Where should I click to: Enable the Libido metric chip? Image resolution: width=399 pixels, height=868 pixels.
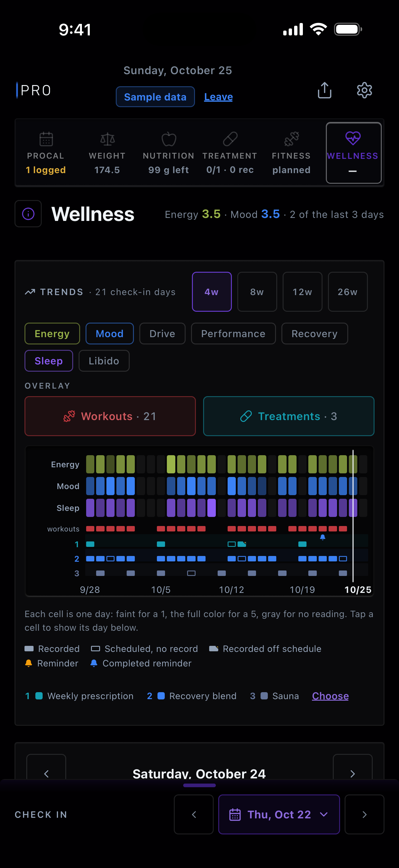tap(104, 361)
